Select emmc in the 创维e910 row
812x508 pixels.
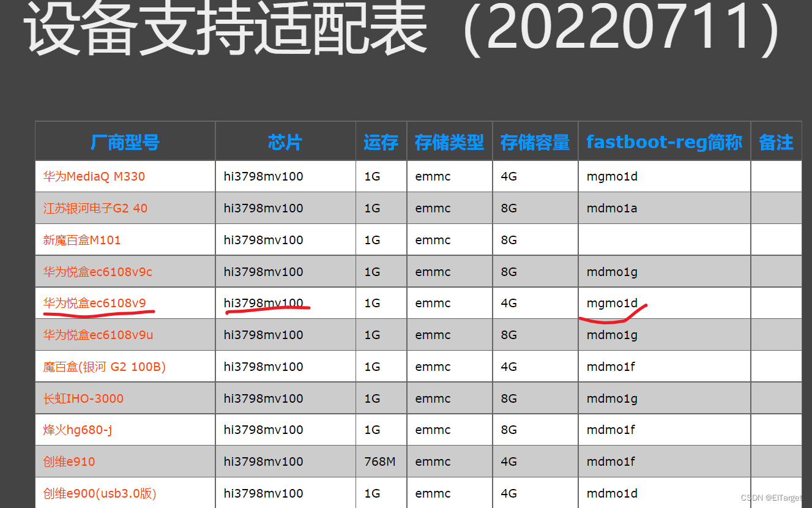[433, 461]
